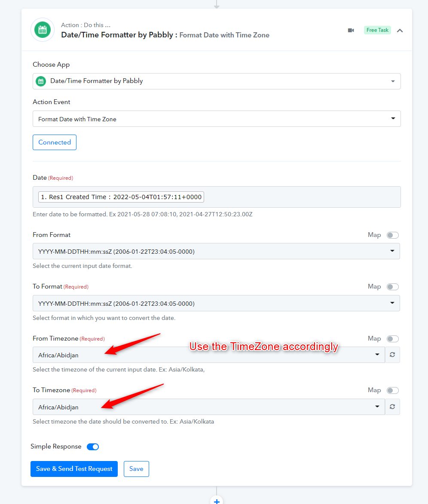
Task: Click the Connected button
Action: (x=55, y=142)
